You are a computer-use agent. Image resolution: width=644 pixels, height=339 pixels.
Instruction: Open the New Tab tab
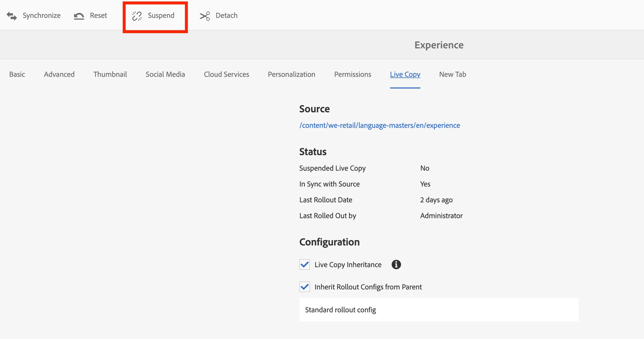click(x=453, y=74)
